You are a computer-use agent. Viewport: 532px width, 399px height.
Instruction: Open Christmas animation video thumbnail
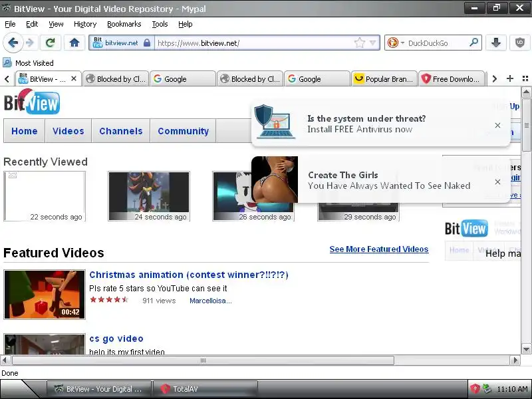45,295
